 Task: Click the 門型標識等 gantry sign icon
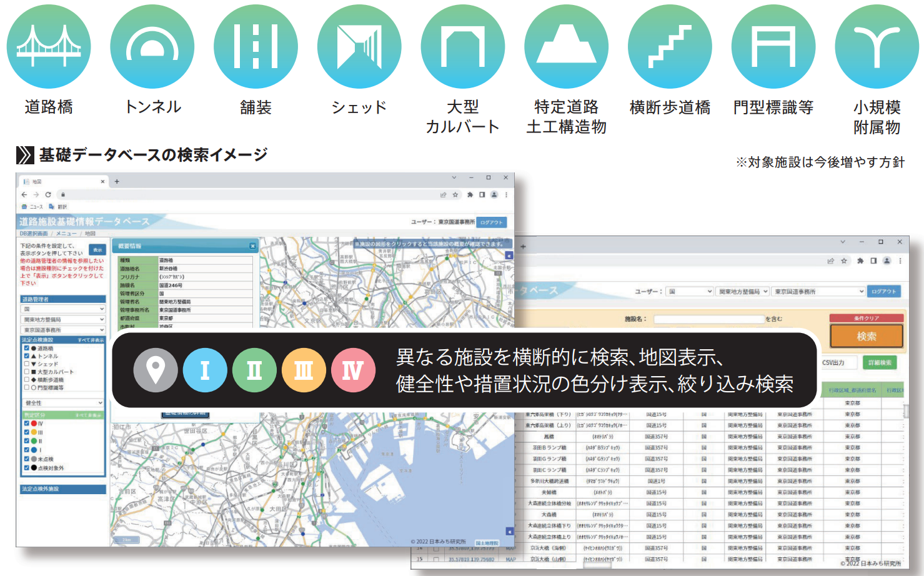pos(773,47)
